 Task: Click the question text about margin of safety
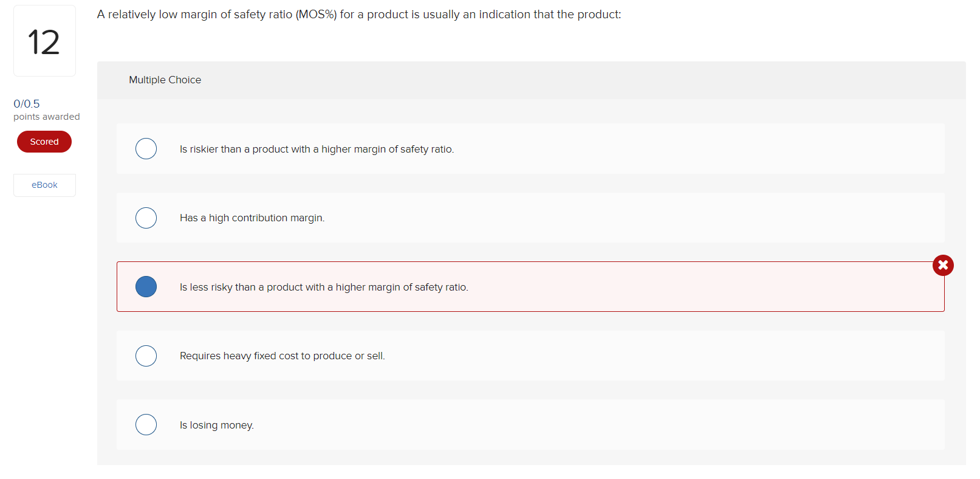358,14
